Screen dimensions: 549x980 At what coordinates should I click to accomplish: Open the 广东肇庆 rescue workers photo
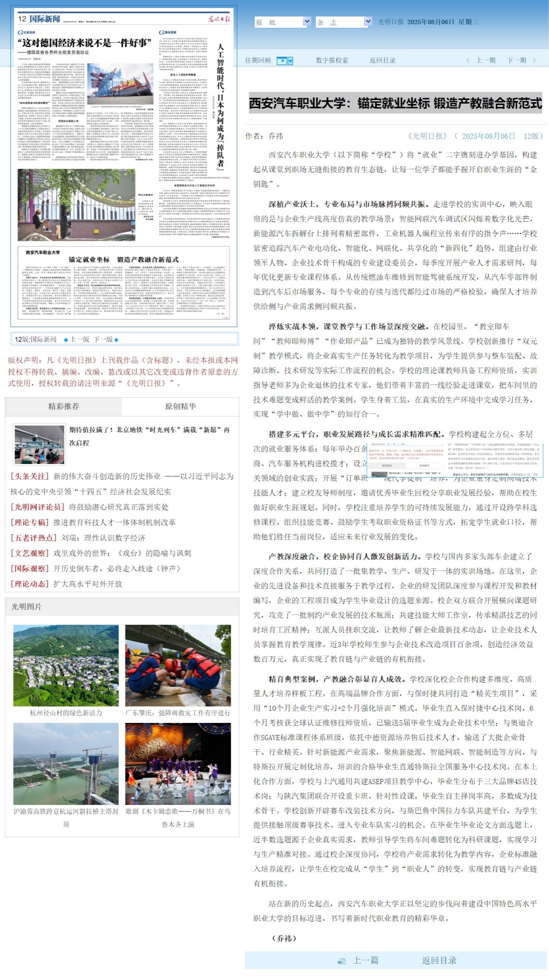(x=178, y=665)
